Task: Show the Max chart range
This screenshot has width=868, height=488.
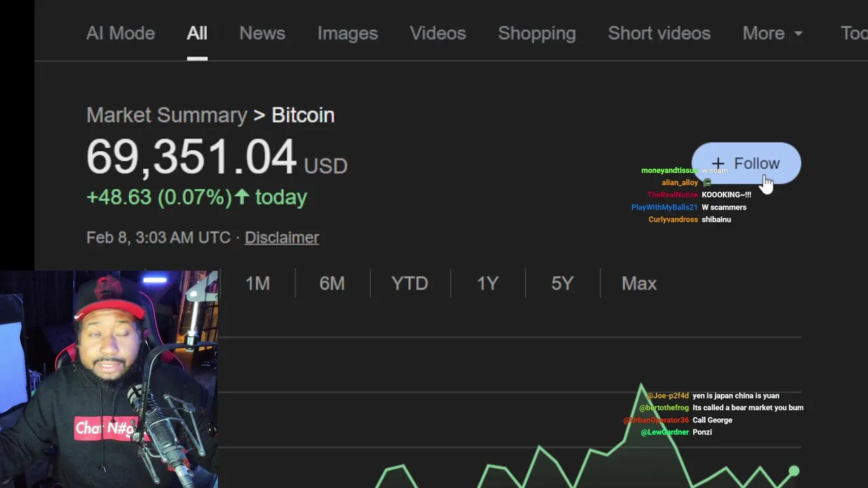Action: click(x=639, y=283)
